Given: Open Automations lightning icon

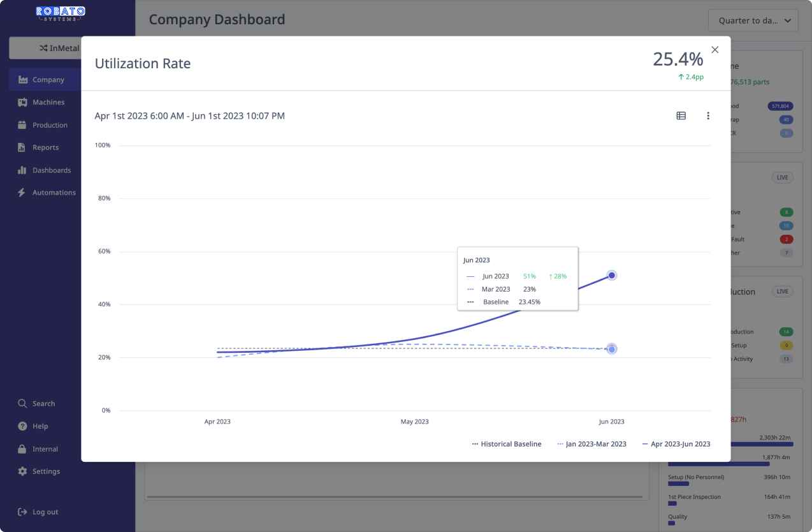Looking at the screenshot, I should [23, 193].
